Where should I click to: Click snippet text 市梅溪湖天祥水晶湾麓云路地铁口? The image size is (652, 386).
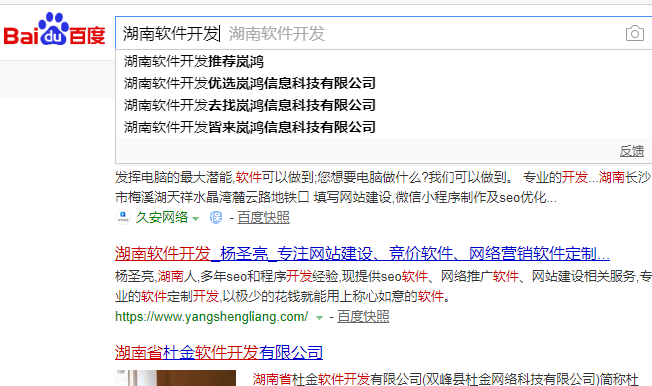coord(212,197)
